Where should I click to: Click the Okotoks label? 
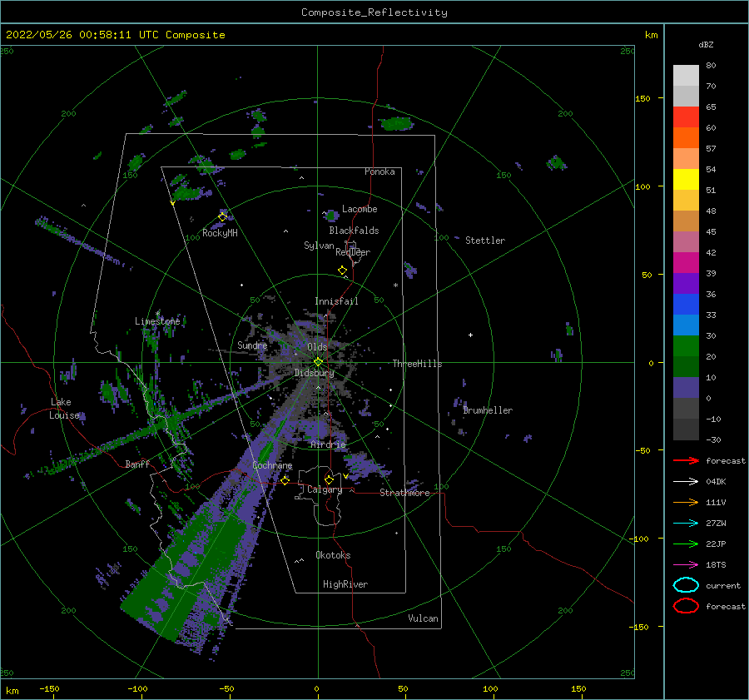(333, 555)
